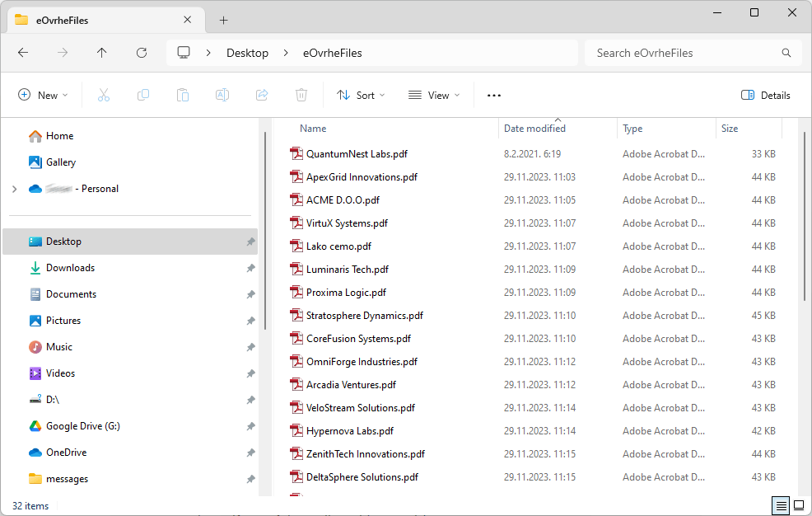812x516 pixels.
Task: Switch to large thumbnails view in status bar
Action: coord(798,505)
